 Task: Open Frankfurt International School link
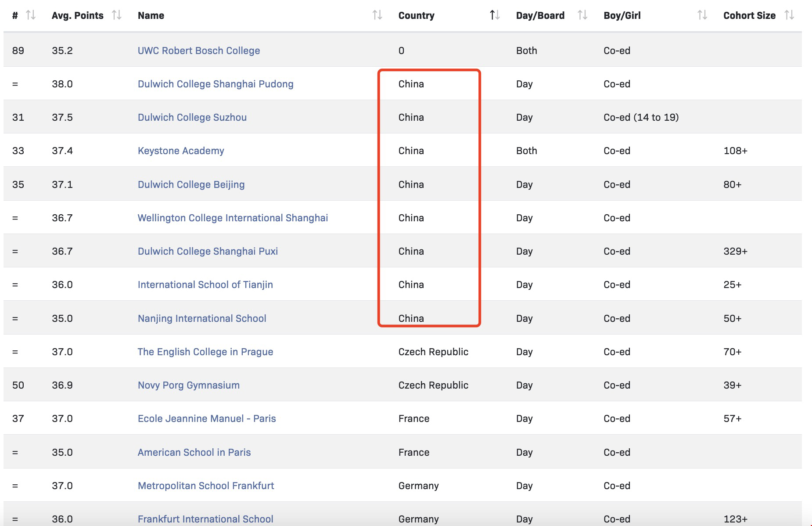point(205,519)
